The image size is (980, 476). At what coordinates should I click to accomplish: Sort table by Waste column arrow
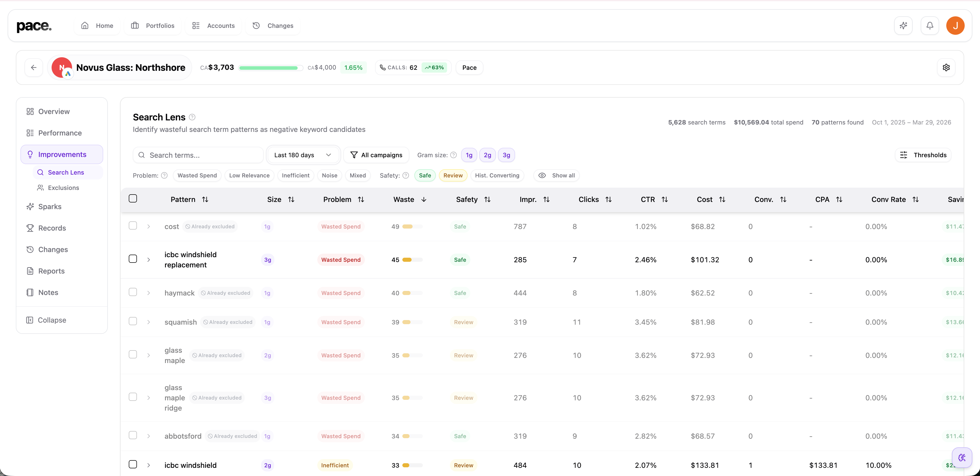pos(424,200)
